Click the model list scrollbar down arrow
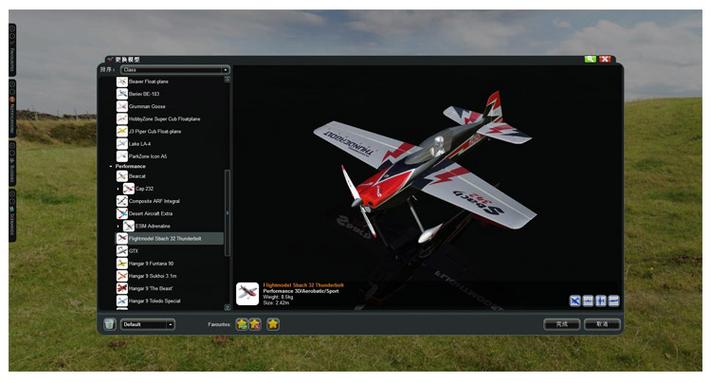Screen dimensions: 711x383 (x=227, y=308)
